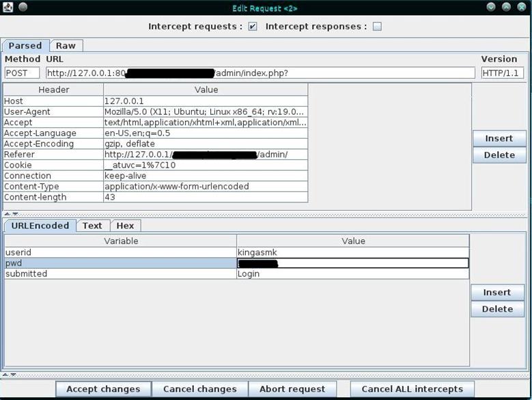
Task: Click Delete next to URLEncoded variables table
Action: pyautogui.click(x=497, y=309)
